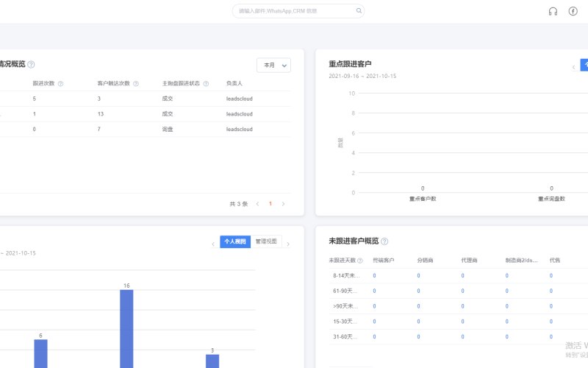Click date range 2021-09-16 ~ 2021-10-15
The image size is (588, 368).
tap(362, 76)
